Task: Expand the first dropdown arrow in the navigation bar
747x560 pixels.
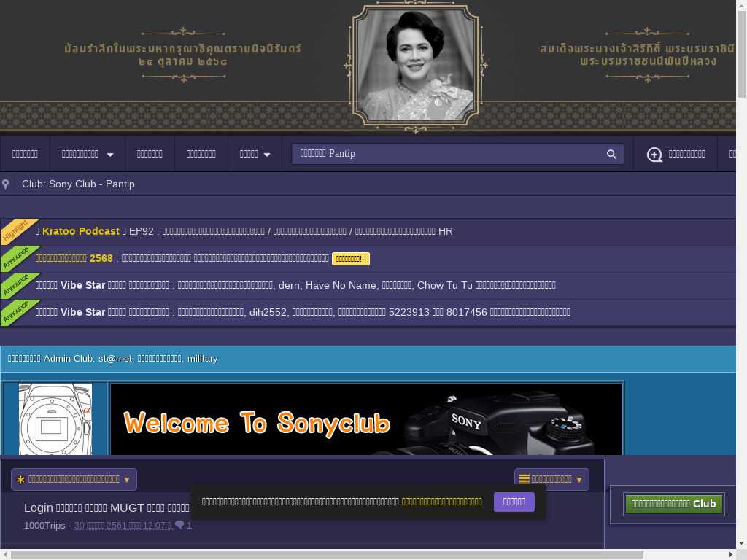Action: click(x=110, y=155)
